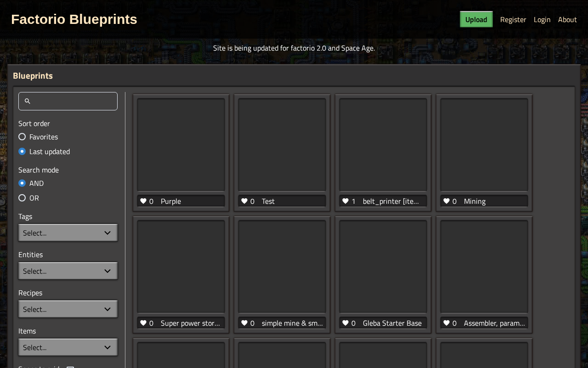Click the "Mining" blueprint title
The height and width of the screenshot is (368, 588).
click(x=475, y=201)
